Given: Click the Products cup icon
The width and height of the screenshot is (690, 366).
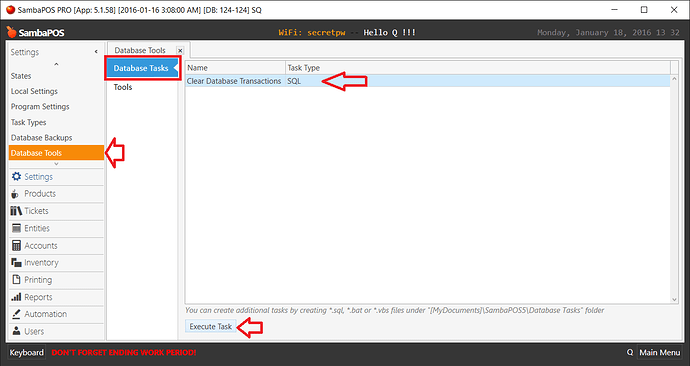Looking at the screenshot, I should point(15,194).
